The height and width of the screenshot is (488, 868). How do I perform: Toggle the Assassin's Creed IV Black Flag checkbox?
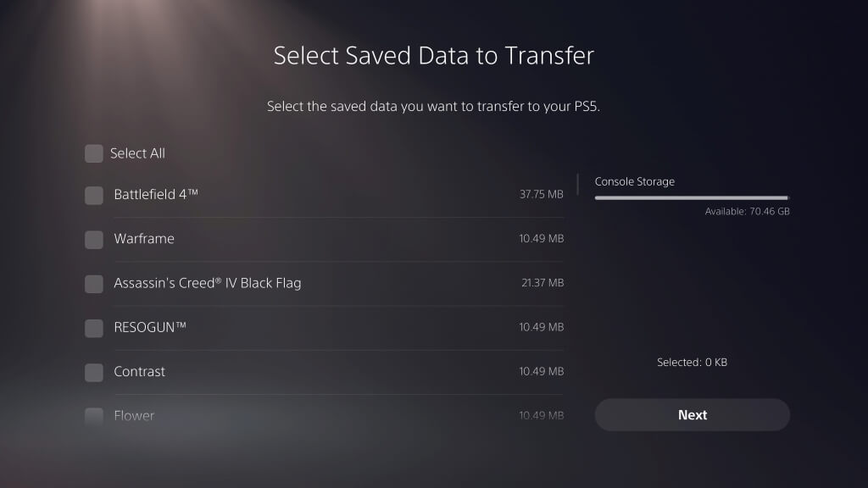[x=94, y=284]
